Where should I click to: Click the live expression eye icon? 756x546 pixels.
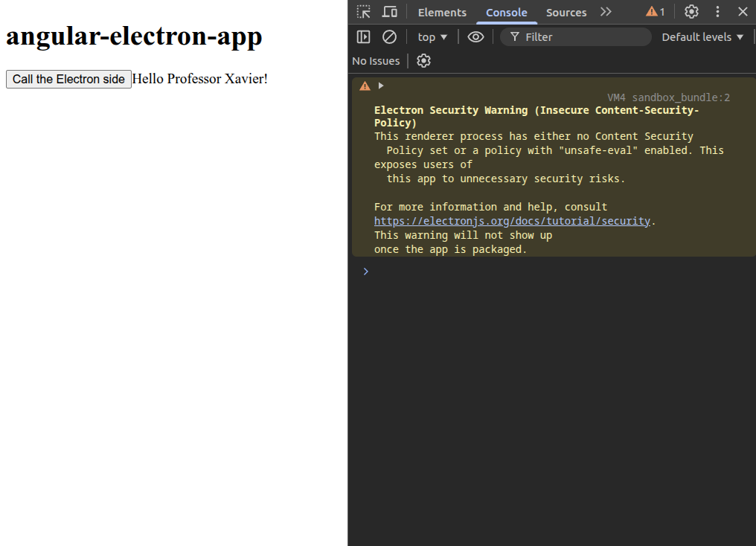click(x=475, y=37)
